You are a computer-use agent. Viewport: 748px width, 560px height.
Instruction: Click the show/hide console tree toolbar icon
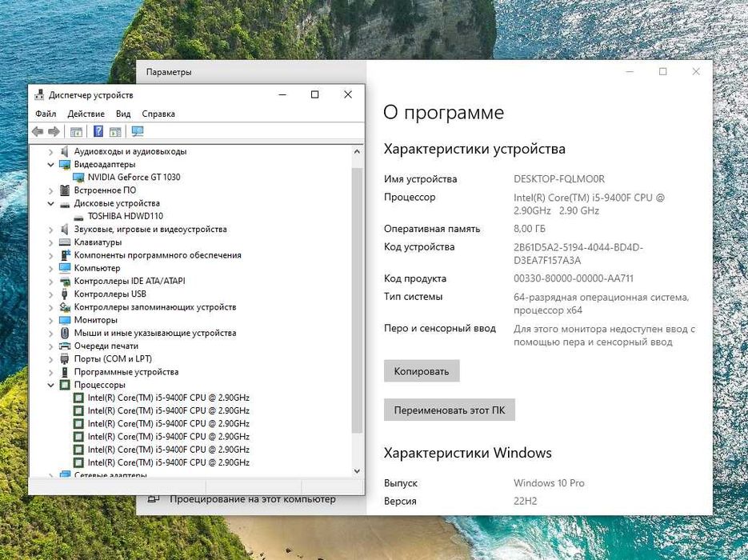[x=76, y=132]
